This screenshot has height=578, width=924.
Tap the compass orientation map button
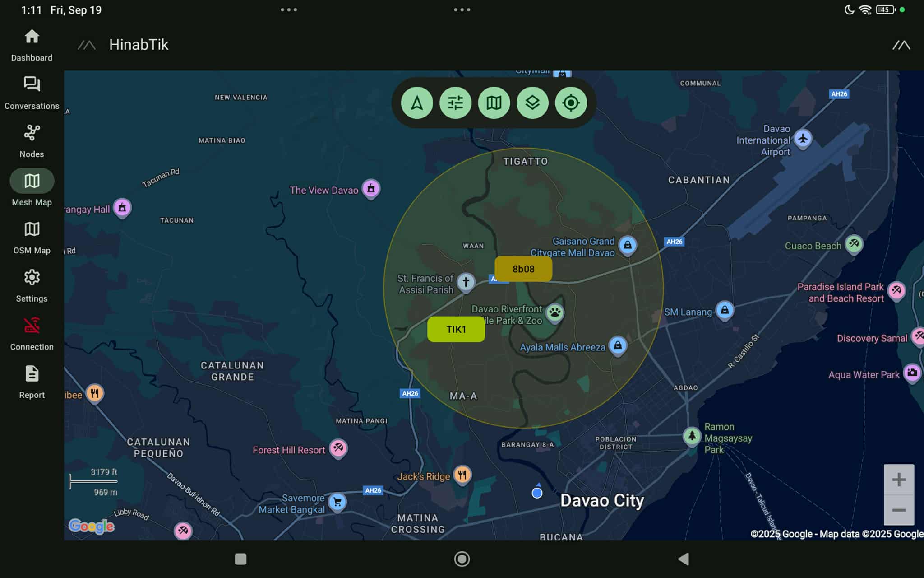point(417,103)
